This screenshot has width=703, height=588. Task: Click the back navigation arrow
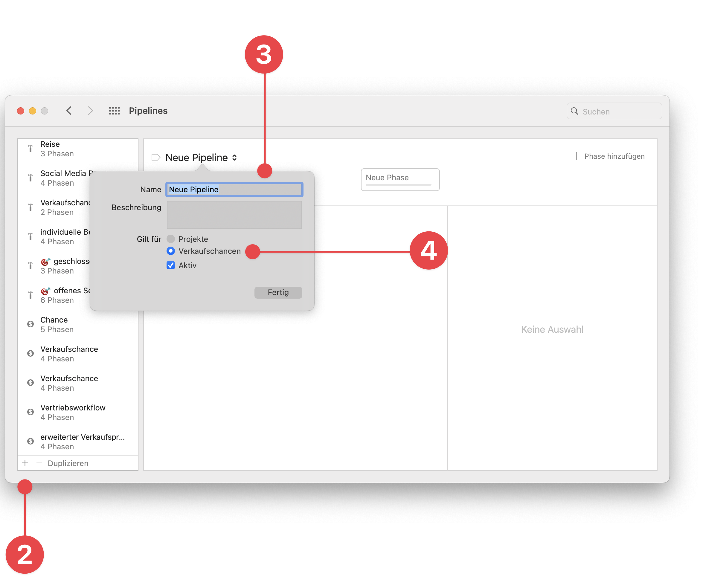[x=69, y=111]
